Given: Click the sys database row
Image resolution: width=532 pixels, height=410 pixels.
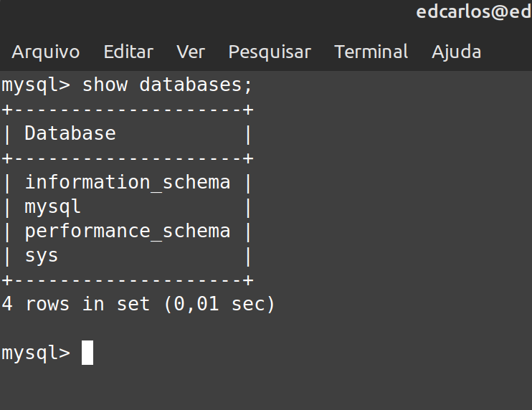Looking at the screenshot, I should coord(42,256).
